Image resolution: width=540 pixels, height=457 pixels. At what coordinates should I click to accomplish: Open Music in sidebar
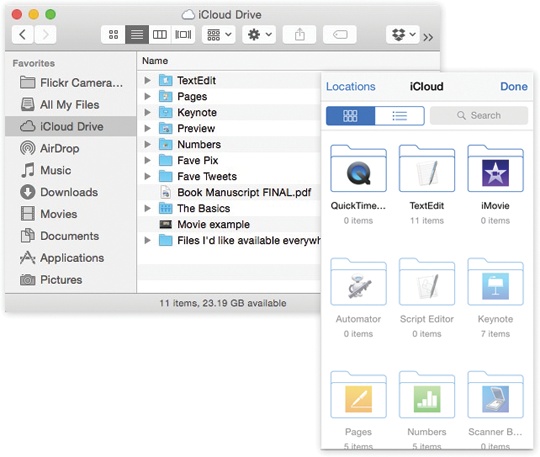(71, 170)
